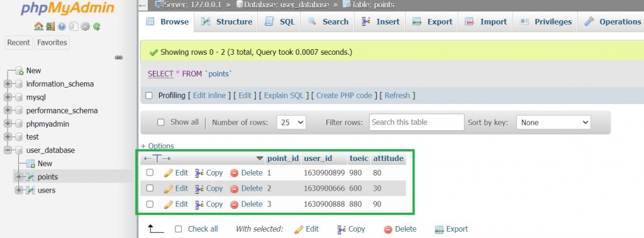Image resolution: width=644 pixels, height=238 pixels.
Task: Open the settings gear icon in sidebar
Action: point(85,26)
